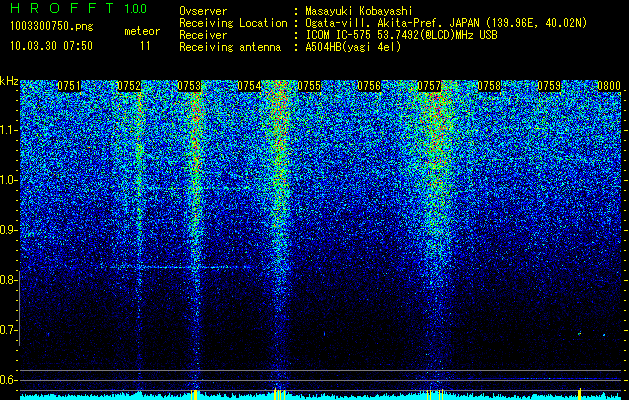Click the 0.7 frequency axis label
The image size is (629, 400).
(x=7, y=330)
